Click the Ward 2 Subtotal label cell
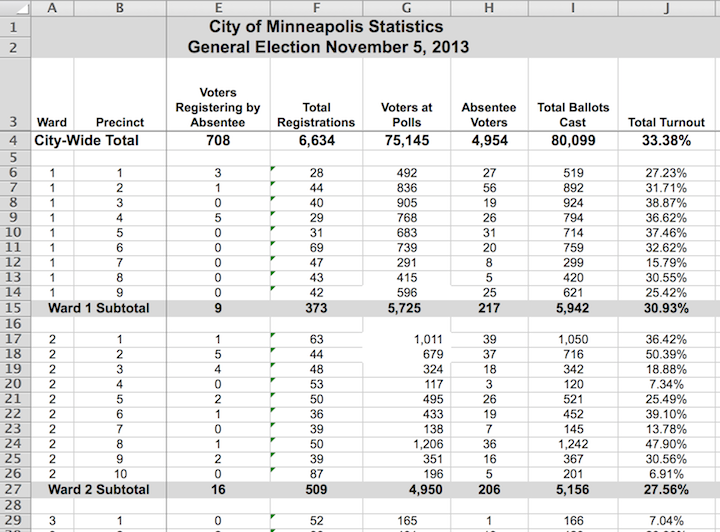The height and width of the screenshot is (532, 720). click(98, 490)
